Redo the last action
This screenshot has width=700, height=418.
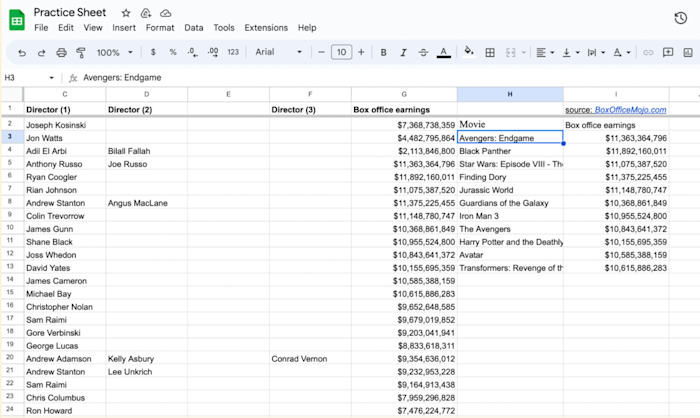point(41,53)
